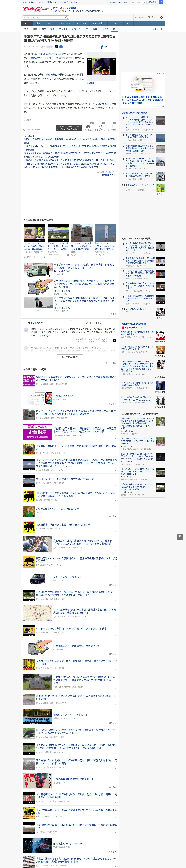Open the 鳥海山 登山 行方不明 article link
Image resolution: width=186 pixels, height=868 pixels.
[65, 479]
